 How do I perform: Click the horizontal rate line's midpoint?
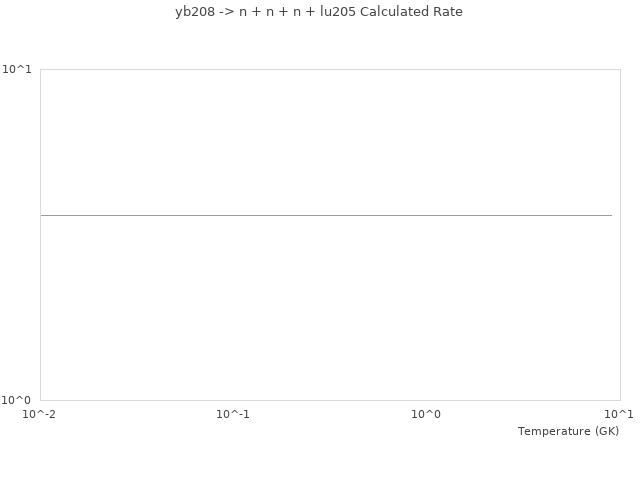[326, 215]
